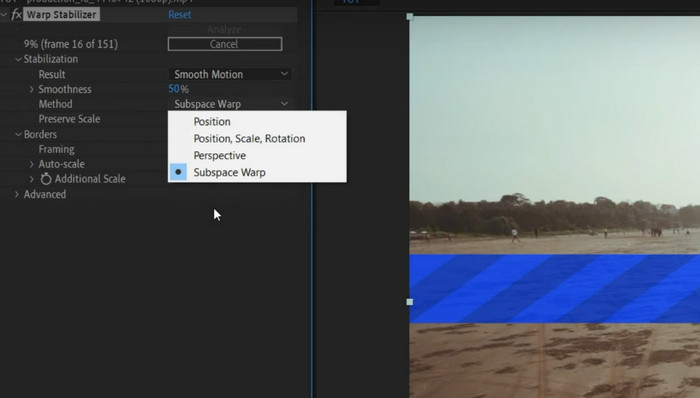Screen dimensions: 700x398
Task: Expand the Auto-scale property
Action: 31,164
